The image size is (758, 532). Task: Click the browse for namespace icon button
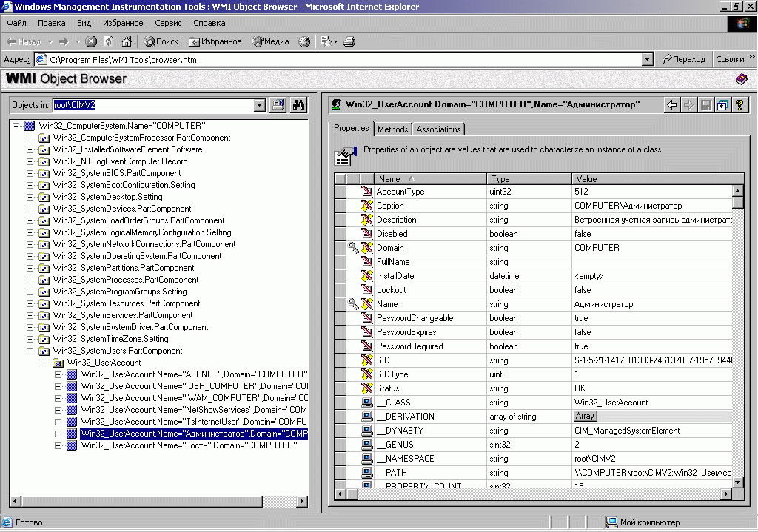click(x=278, y=105)
